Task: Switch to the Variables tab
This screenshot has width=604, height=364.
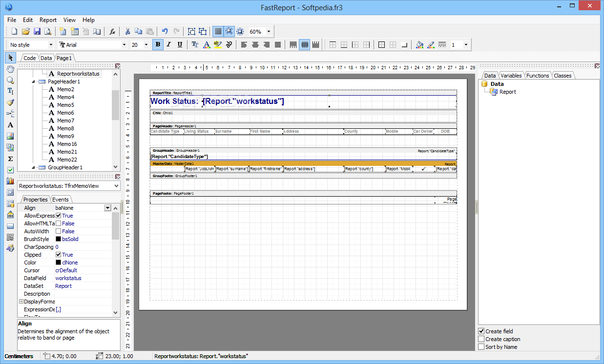Action: 511,76
